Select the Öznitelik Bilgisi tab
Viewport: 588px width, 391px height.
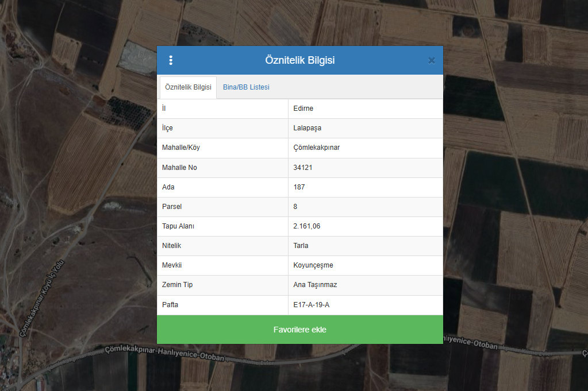(x=188, y=87)
